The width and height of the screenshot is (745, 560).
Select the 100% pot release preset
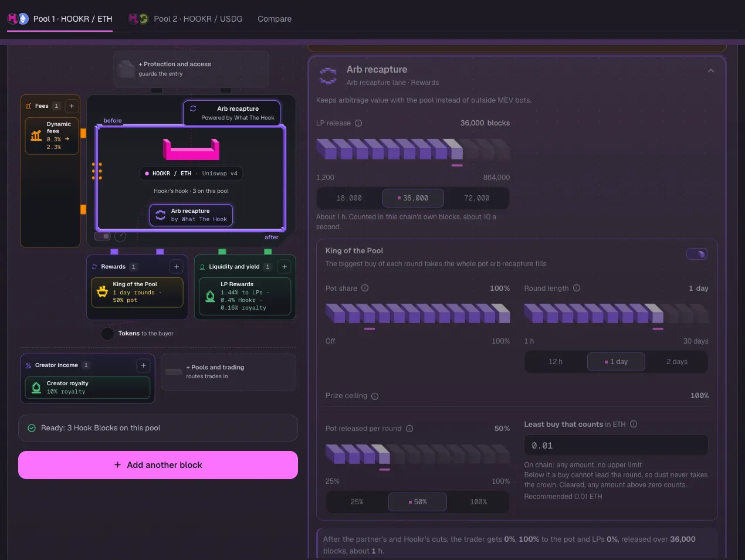479,502
